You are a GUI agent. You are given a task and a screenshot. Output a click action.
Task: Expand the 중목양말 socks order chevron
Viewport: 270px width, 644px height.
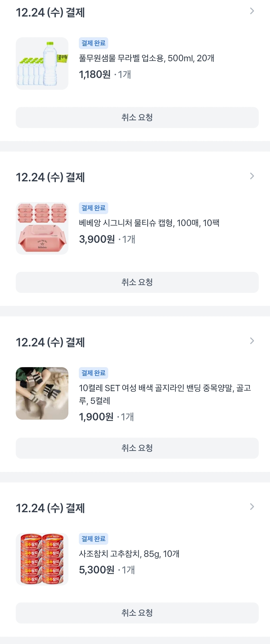click(252, 341)
